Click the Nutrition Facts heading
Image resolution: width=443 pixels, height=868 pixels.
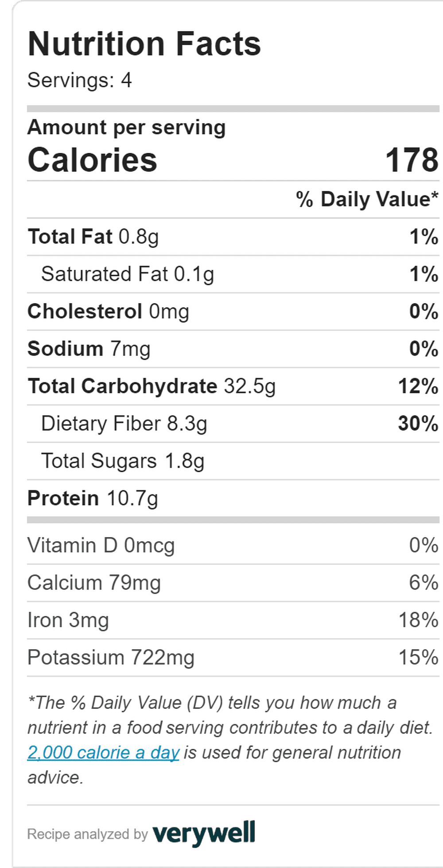coord(144,44)
